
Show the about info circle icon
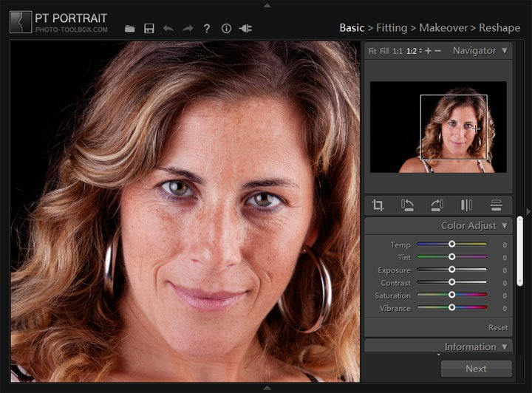226,28
